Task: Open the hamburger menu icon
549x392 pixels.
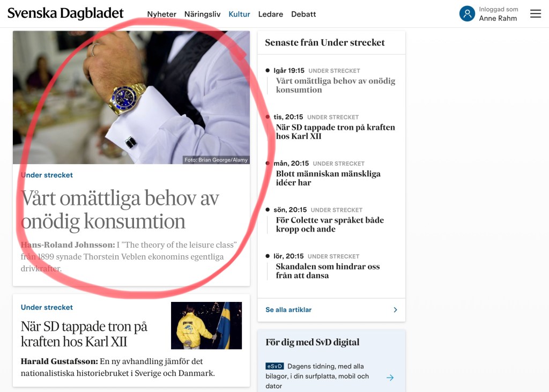Action: (536, 13)
